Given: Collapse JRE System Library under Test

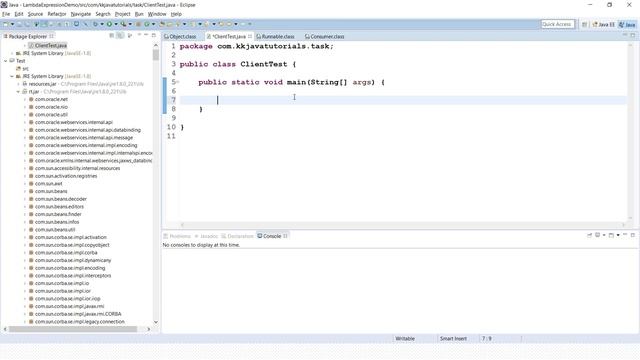Looking at the screenshot, I should pos(12,76).
